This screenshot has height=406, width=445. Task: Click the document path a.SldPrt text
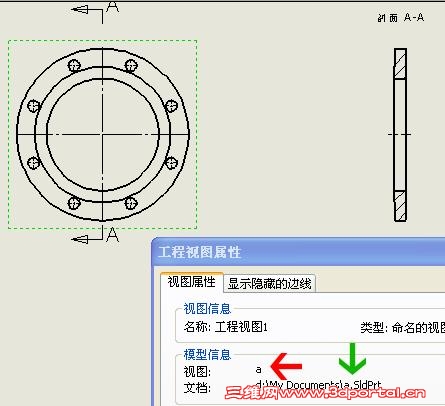tap(319, 385)
